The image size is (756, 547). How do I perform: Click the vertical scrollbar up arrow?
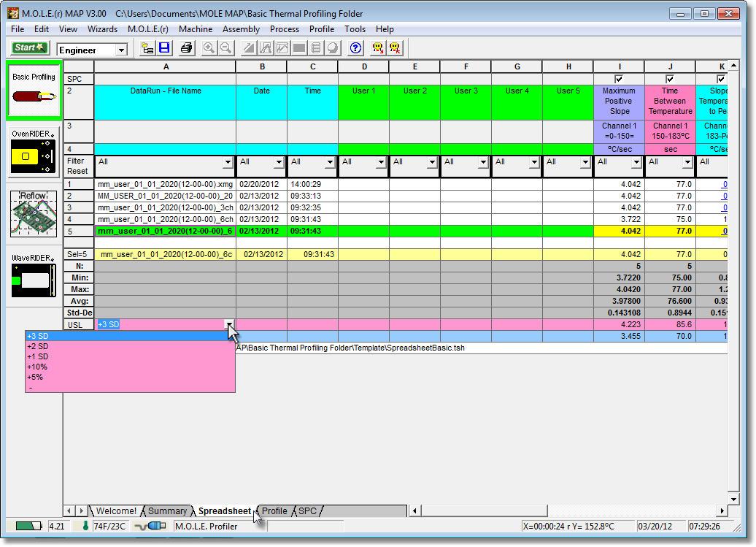pos(733,65)
